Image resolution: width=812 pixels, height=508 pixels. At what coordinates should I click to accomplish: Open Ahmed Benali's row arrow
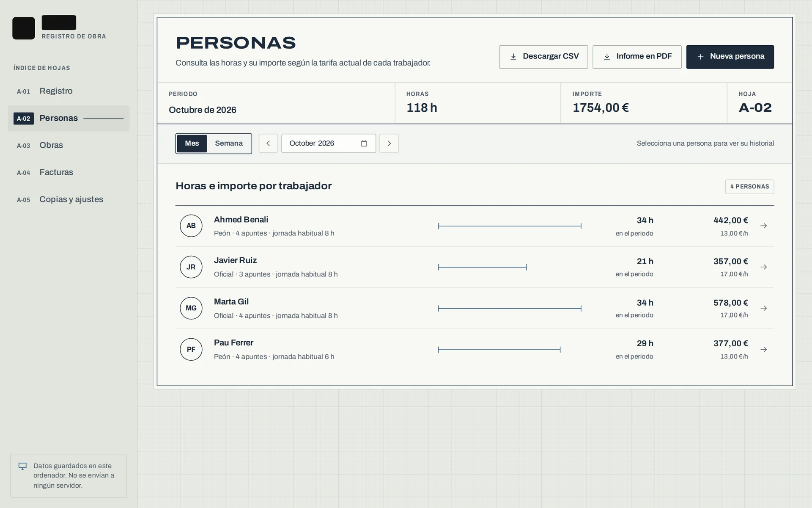[764, 226]
